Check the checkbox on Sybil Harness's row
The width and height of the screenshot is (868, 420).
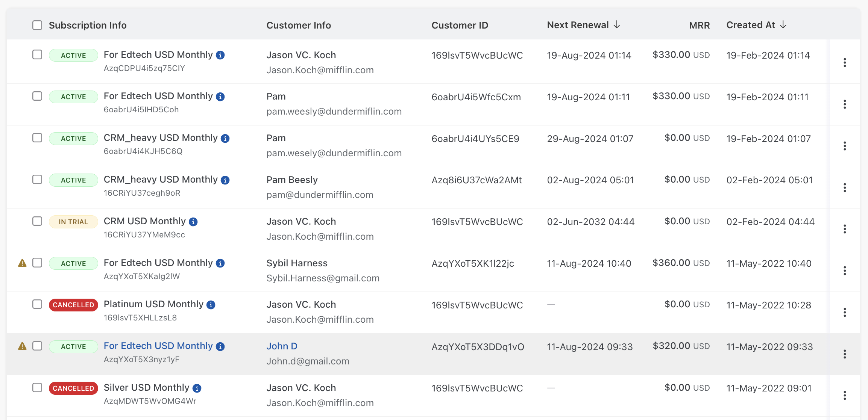coord(37,263)
